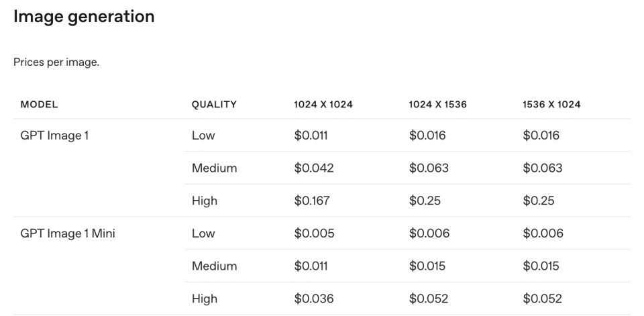Image resolution: width=644 pixels, height=316 pixels.
Task: Click the High quality label in the last row
Action: tap(205, 299)
